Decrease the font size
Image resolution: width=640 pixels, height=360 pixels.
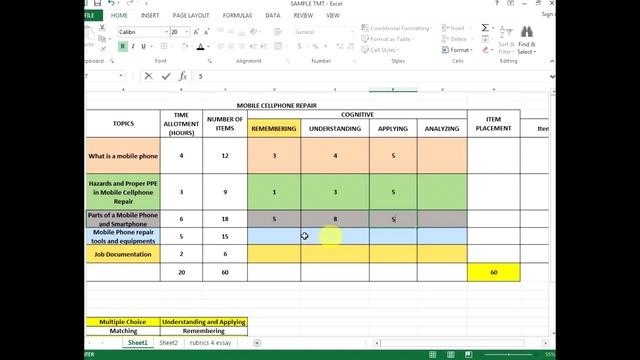[207, 32]
